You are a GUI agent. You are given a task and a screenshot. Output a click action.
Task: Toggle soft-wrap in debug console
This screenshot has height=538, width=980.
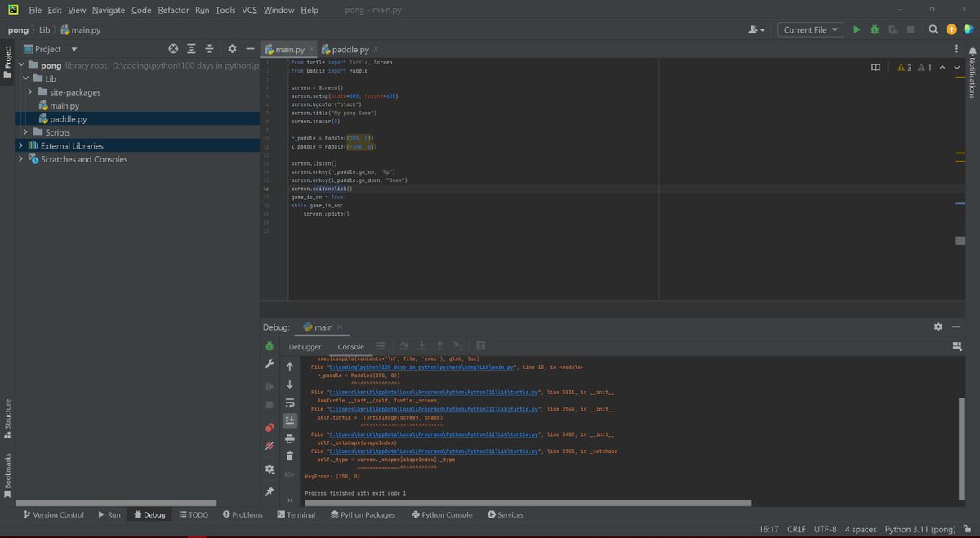(289, 402)
